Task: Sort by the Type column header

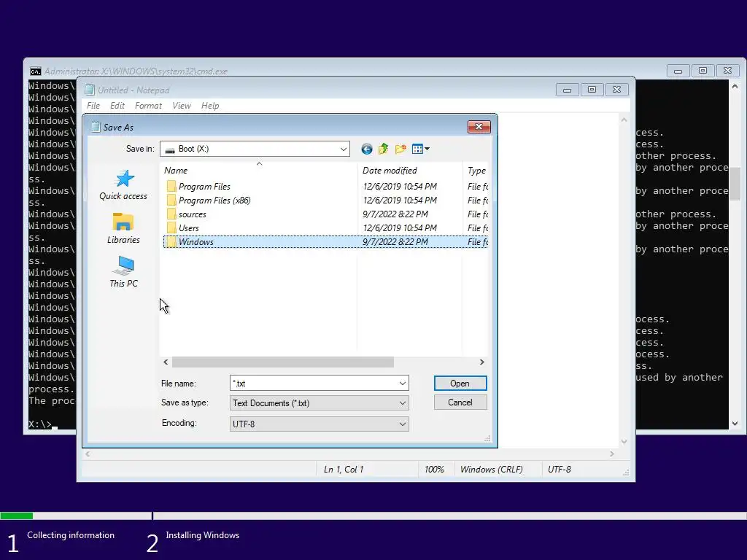Action: tap(476, 171)
